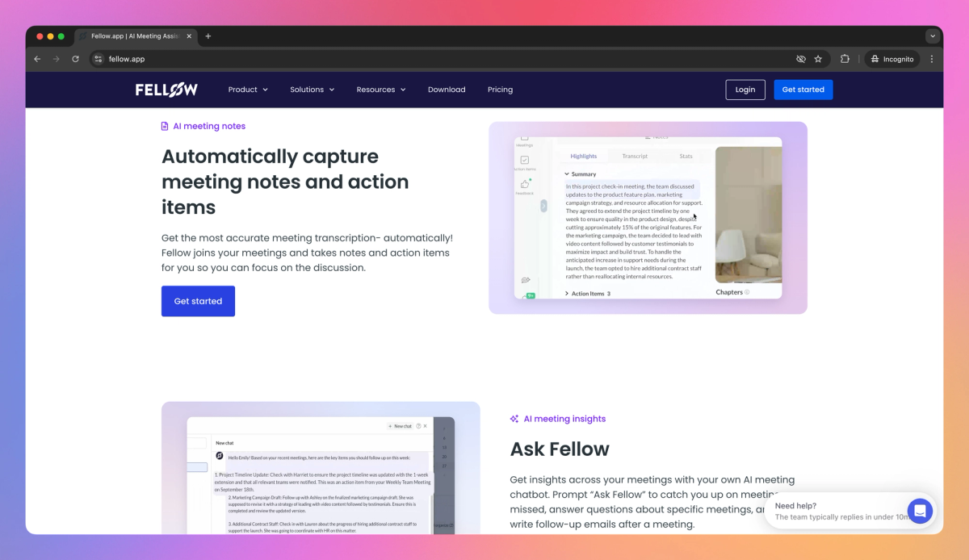Open the Pricing page

point(500,90)
